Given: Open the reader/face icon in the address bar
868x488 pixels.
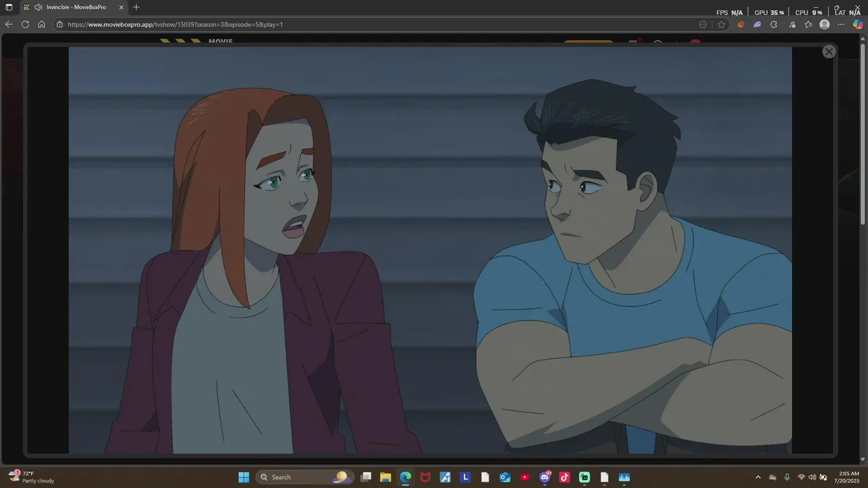Looking at the screenshot, I should pyautogui.click(x=703, y=24).
